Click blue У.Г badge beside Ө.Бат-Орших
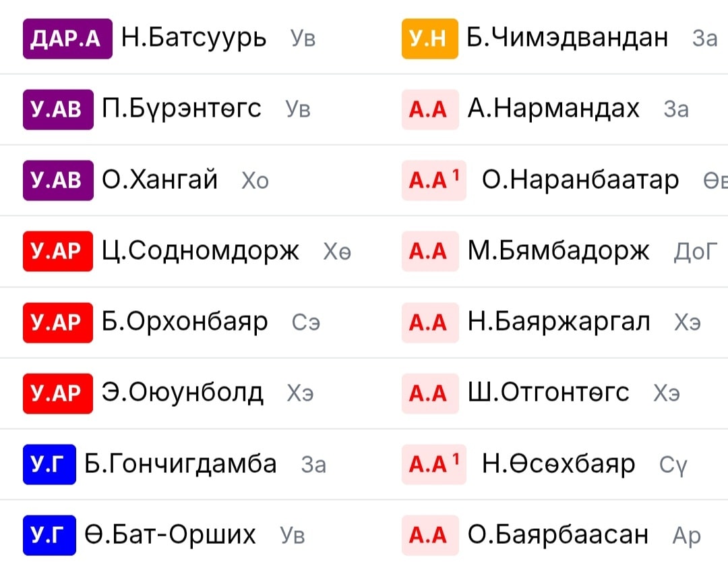This screenshot has width=728, height=568. pyautogui.click(x=49, y=535)
